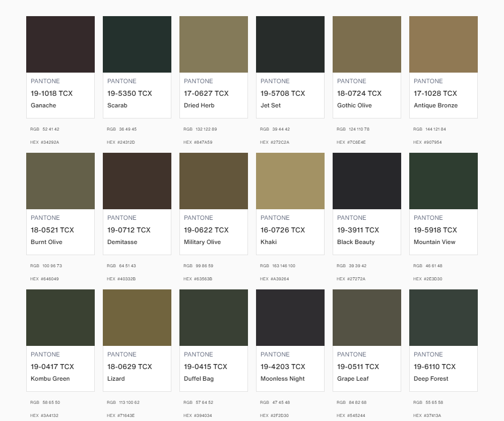Open the Grape Leaf 19-0511 TCX label
Image resolution: width=504 pixels, height=421 pixels.
pyautogui.click(x=358, y=367)
